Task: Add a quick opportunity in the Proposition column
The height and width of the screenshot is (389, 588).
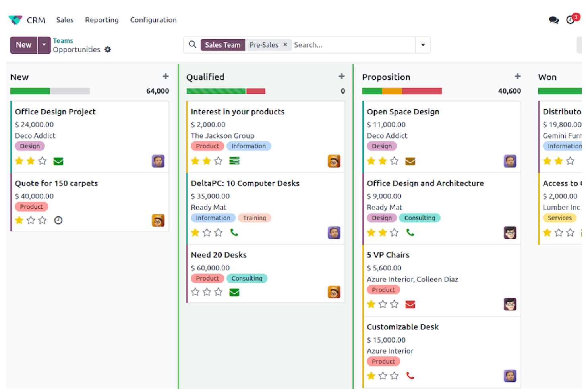Action: (x=518, y=77)
